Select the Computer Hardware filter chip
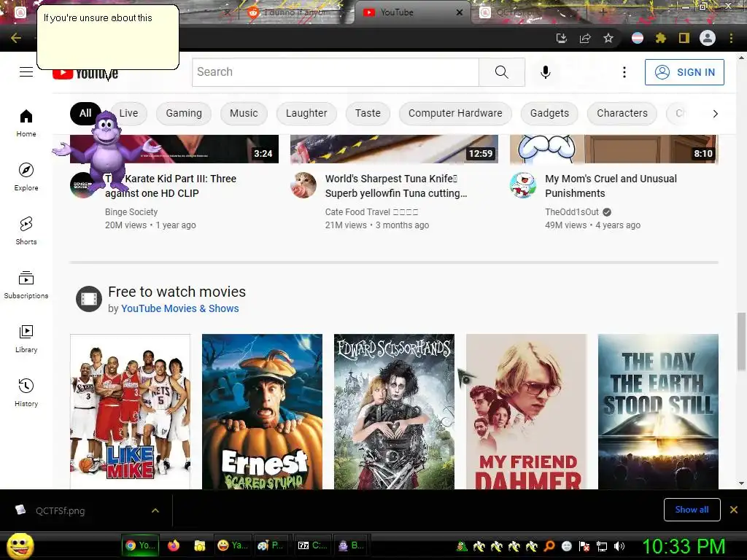747x560 pixels. [455, 113]
